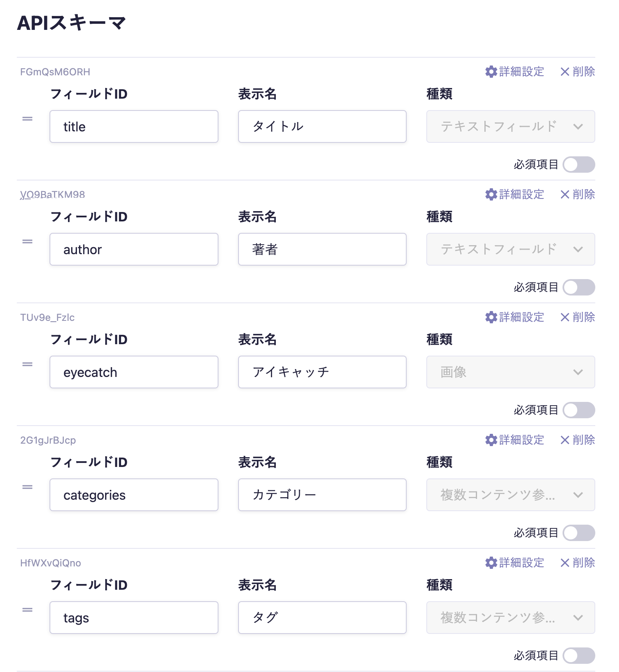Turn on required switch for tags field
The height and width of the screenshot is (672, 619).
pyautogui.click(x=578, y=656)
